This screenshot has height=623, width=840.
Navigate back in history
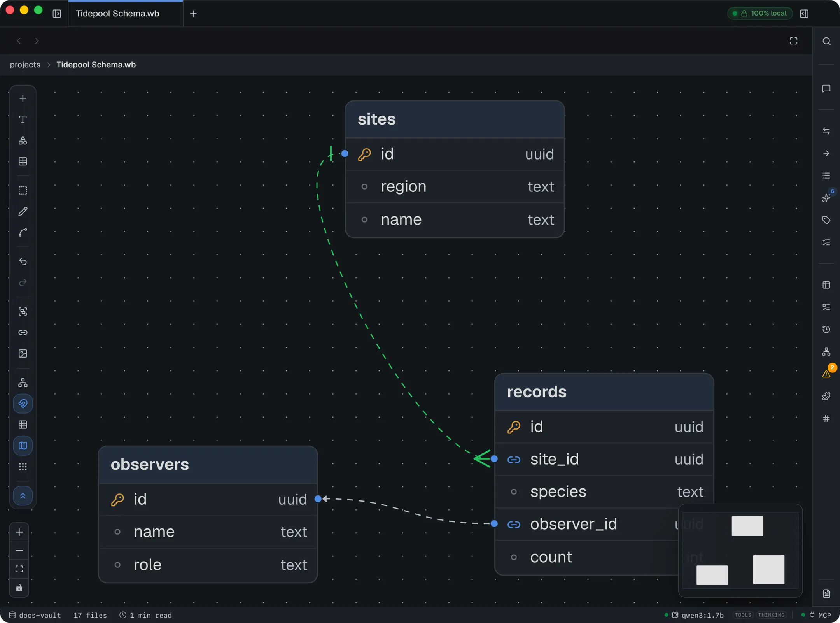click(x=19, y=41)
